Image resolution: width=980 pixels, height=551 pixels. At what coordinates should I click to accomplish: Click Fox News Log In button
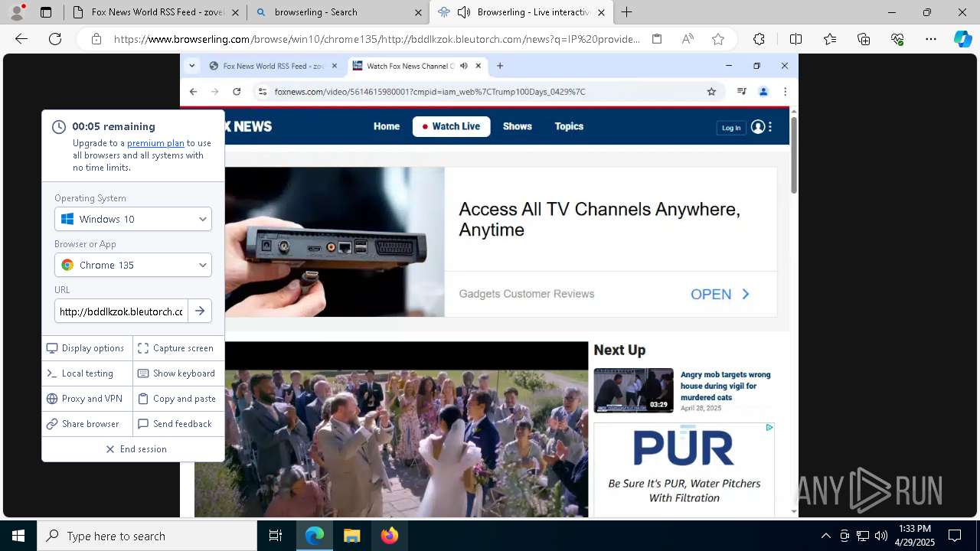[731, 128]
